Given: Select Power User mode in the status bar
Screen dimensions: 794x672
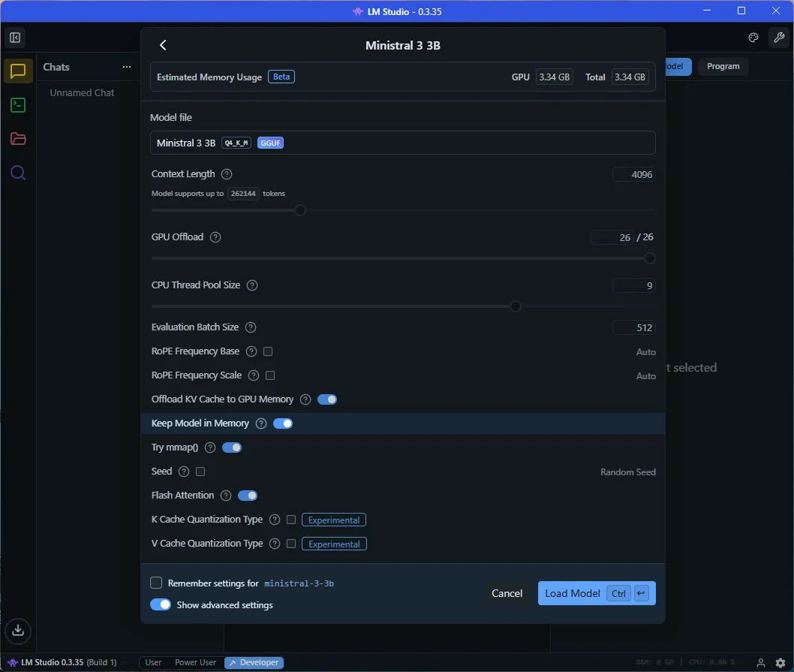Looking at the screenshot, I should (194, 662).
